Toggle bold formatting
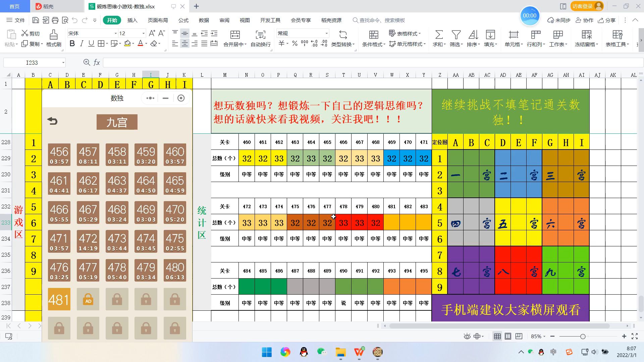Image resolution: width=644 pixels, height=362 pixels. click(72, 44)
